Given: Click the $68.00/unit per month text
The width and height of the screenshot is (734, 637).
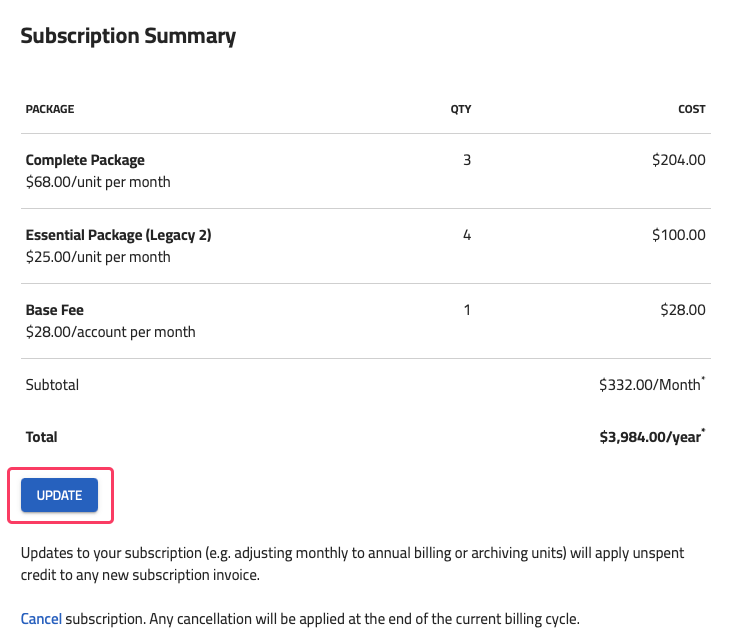Looking at the screenshot, I should pos(98,182).
